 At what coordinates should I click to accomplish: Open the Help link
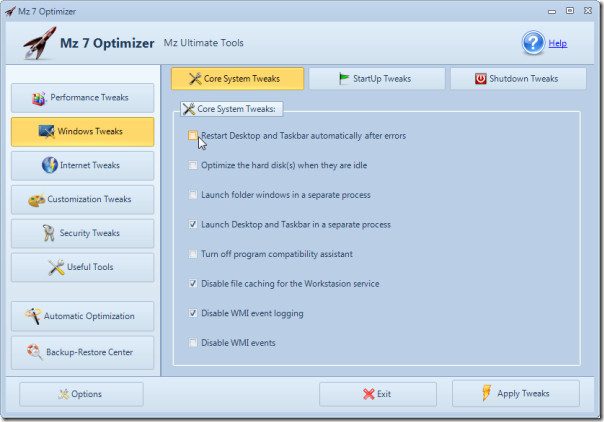point(557,43)
